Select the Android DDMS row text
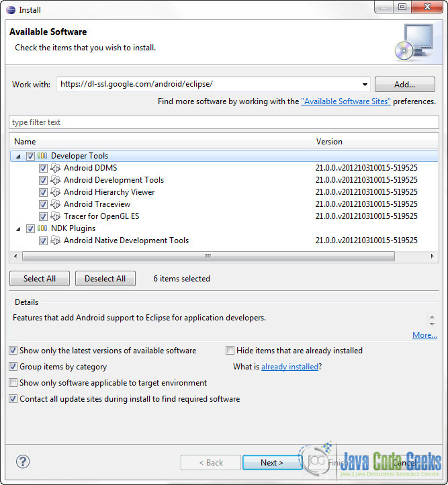448x485 pixels. tap(90, 168)
